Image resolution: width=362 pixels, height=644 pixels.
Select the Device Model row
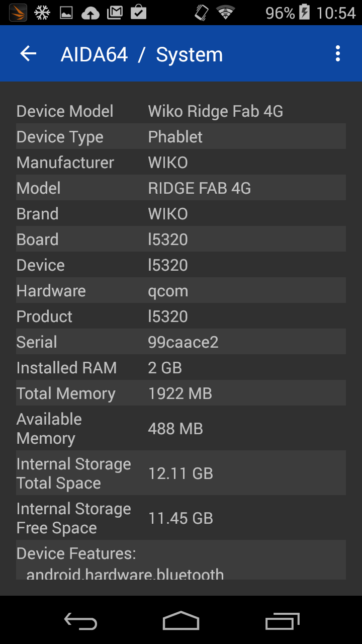[x=180, y=111]
